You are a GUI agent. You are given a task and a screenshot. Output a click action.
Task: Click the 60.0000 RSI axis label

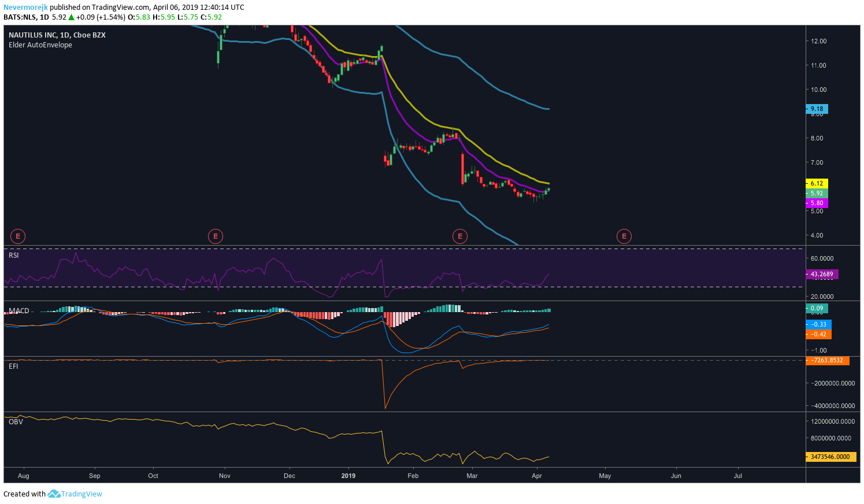pos(822,258)
